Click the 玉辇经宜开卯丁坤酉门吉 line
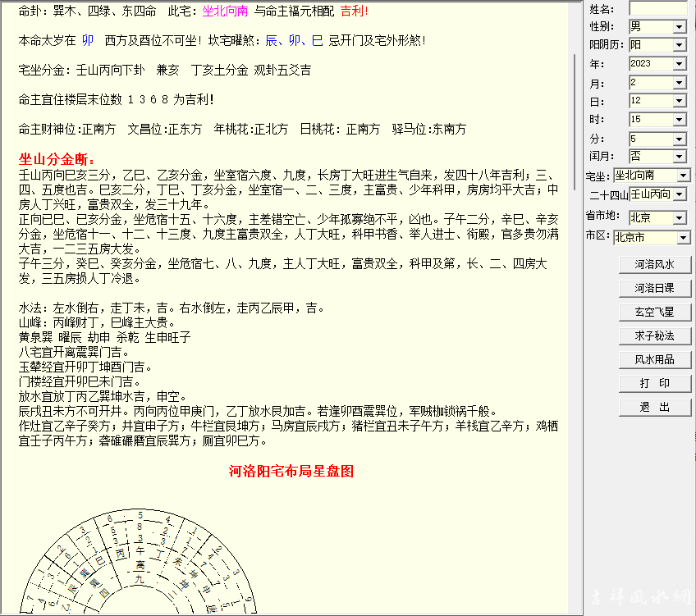 (x=85, y=367)
